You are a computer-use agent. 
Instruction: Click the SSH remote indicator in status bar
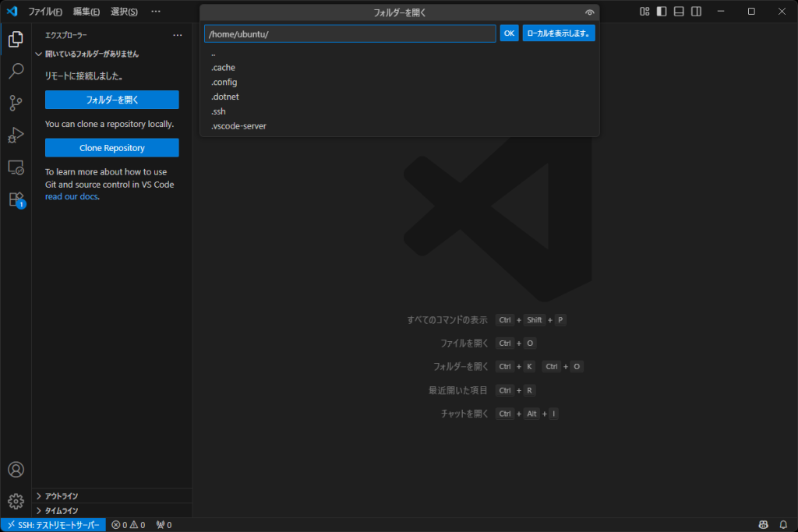tap(54, 525)
